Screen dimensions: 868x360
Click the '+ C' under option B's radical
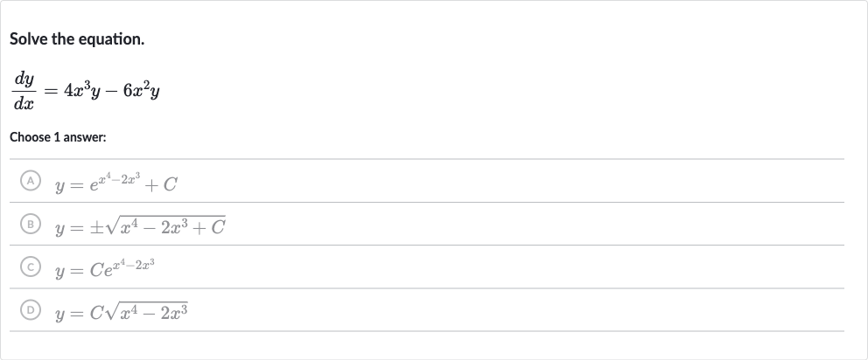[x=209, y=226]
